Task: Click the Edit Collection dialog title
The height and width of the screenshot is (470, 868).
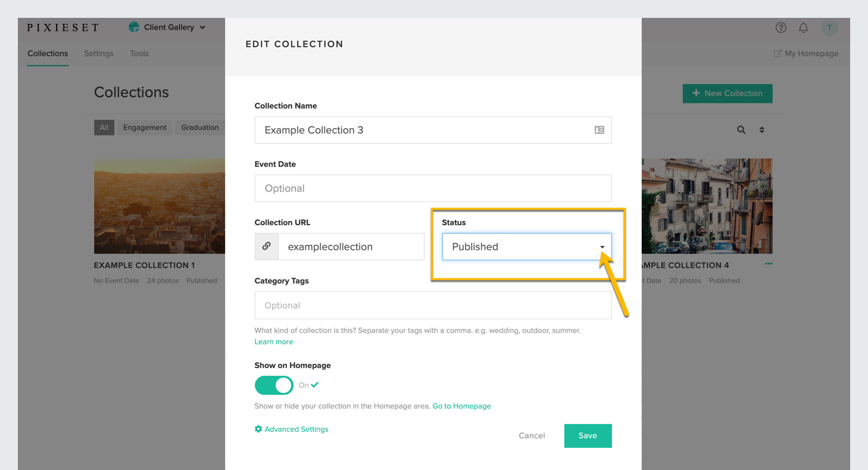Action: click(294, 44)
